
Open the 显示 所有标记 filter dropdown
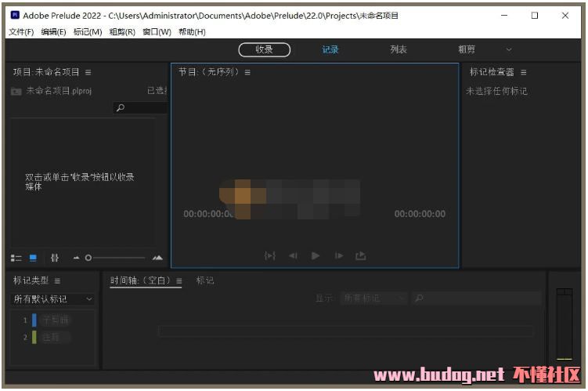(x=374, y=299)
